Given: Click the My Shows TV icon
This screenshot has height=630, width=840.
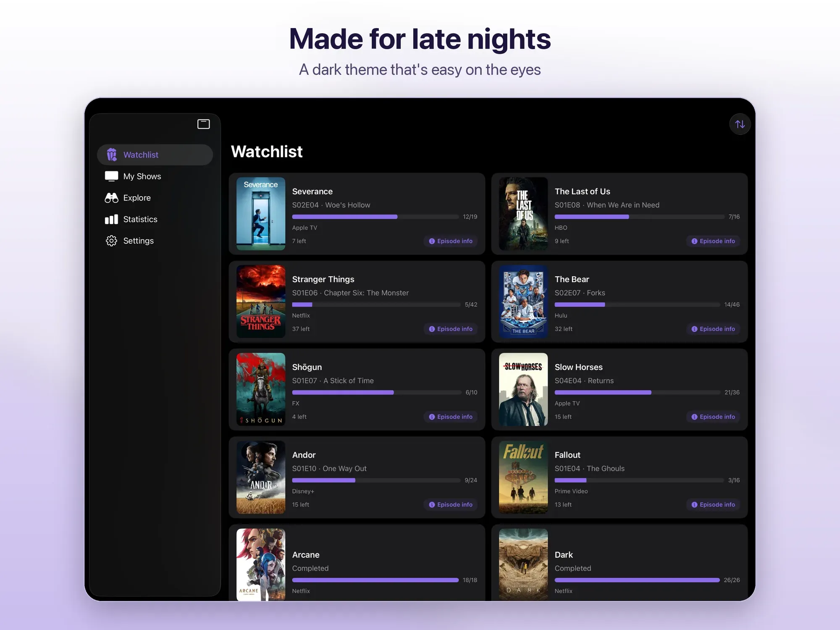Looking at the screenshot, I should pyautogui.click(x=111, y=176).
